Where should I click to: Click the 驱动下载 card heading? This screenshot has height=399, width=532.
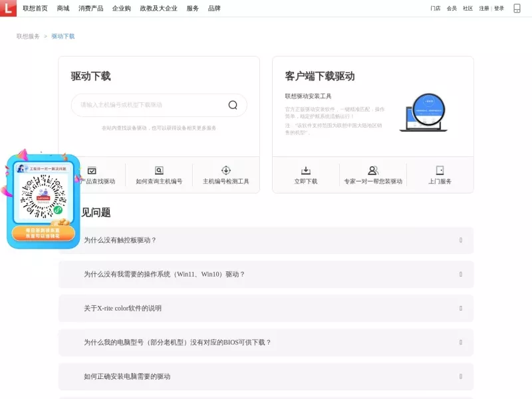pos(90,76)
